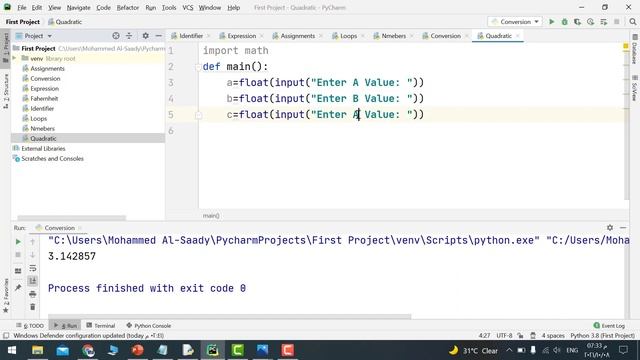Expand the venv folder
Screen dimensions: 640x360
[x=15, y=58]
